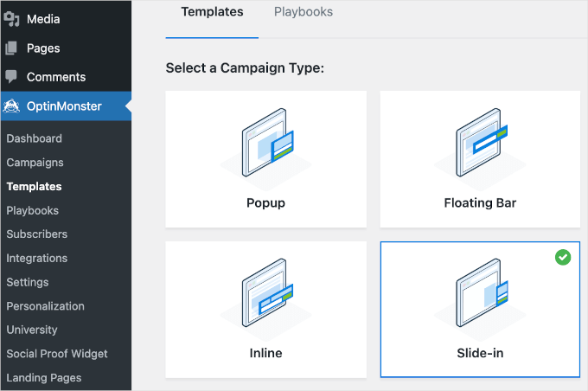588x391 pixels.
Task: Click the Media icon in sidebar
Action: click(11, 19)
